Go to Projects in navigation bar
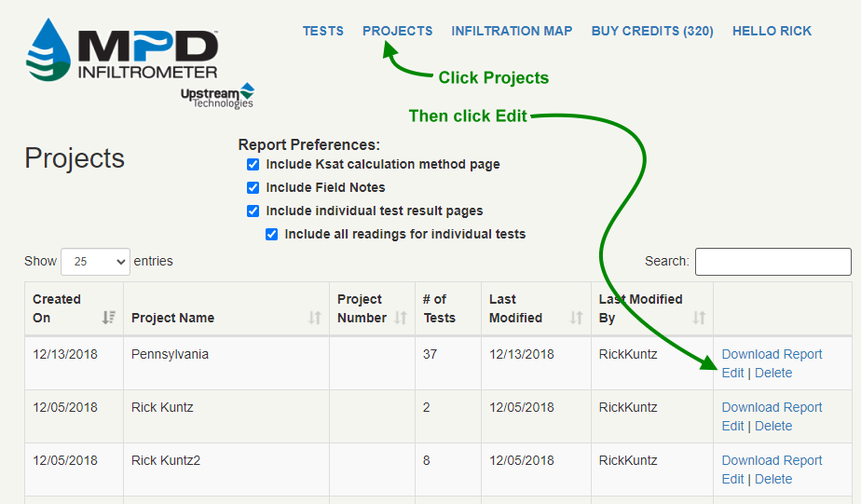The height and width of the screenshot is (504, 861). point(397,31)
